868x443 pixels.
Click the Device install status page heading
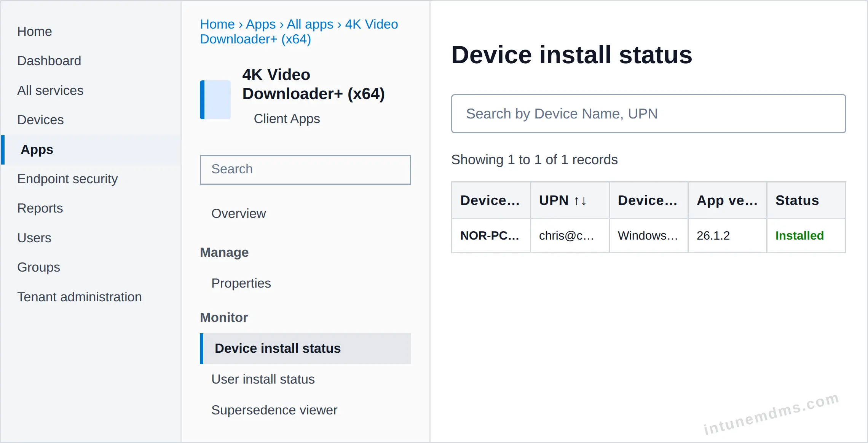[571, 55]
